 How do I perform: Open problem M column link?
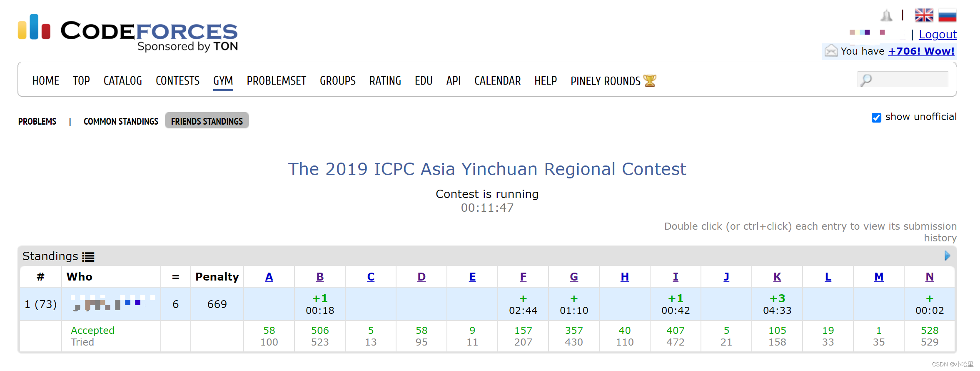[879, 277]
